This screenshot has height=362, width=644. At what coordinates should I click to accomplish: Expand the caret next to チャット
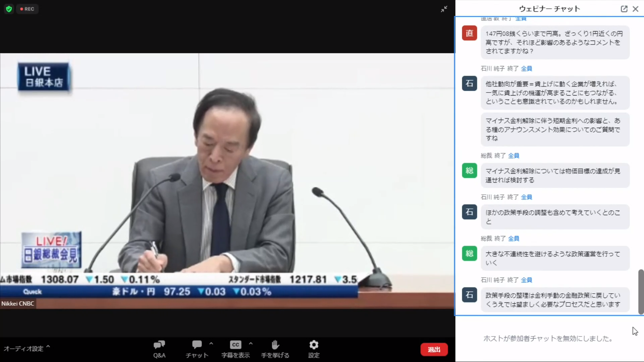coord(211,344)
